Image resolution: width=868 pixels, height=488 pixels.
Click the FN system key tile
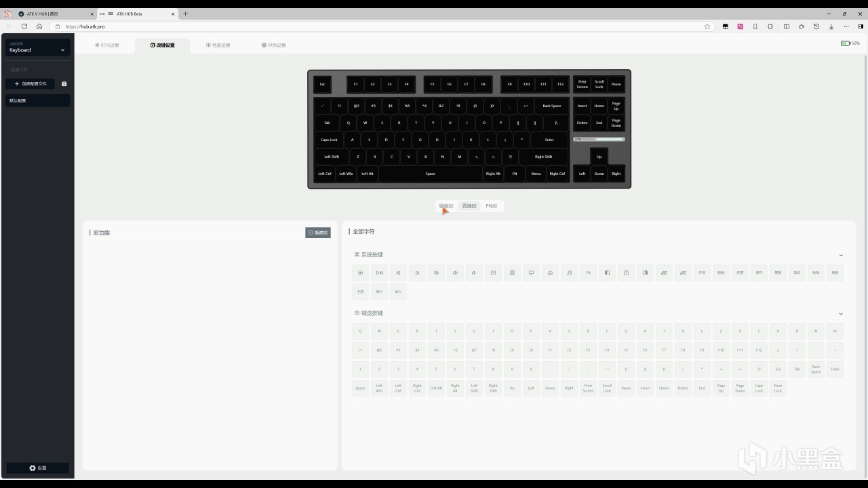pyautogui.click(x=588, y=272)
